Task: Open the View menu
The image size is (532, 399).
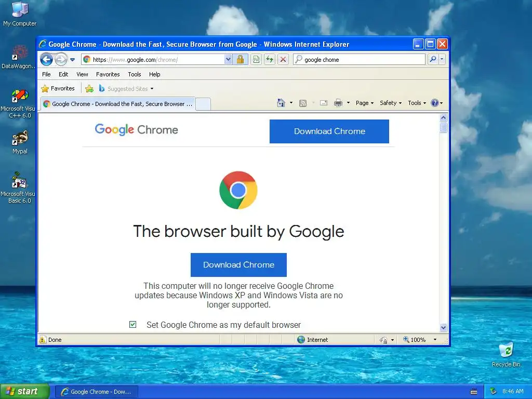Action: point(82,74)
